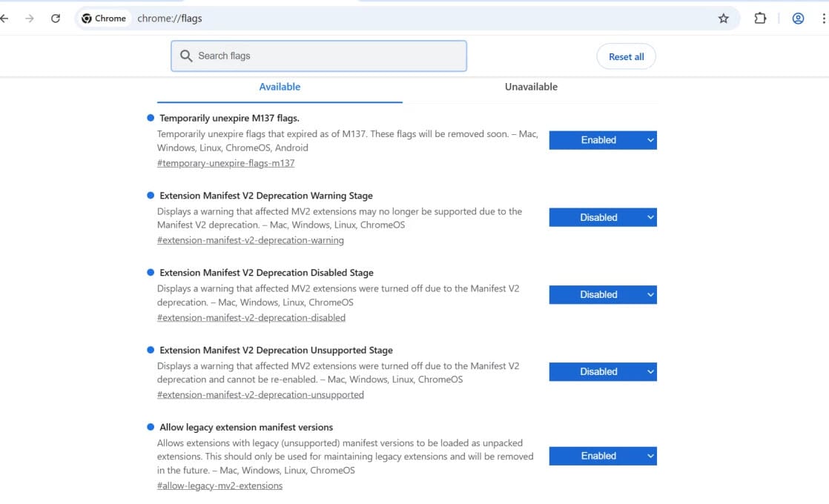Change Deprecation Unsupported Stage dropdown value
The height and width of the screenshot is (504, 829).
click(602, 371)
